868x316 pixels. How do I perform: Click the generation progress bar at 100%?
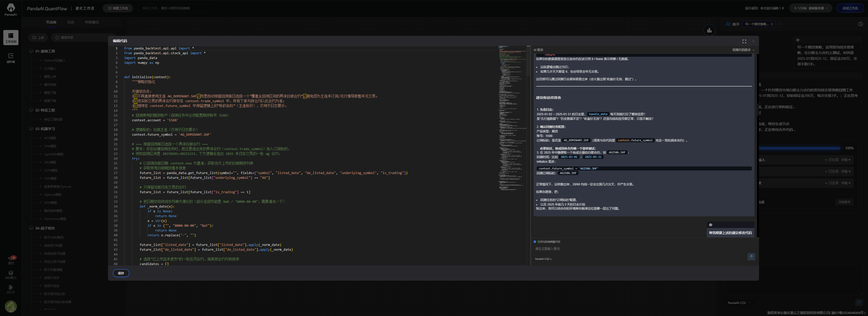(799, 148)
